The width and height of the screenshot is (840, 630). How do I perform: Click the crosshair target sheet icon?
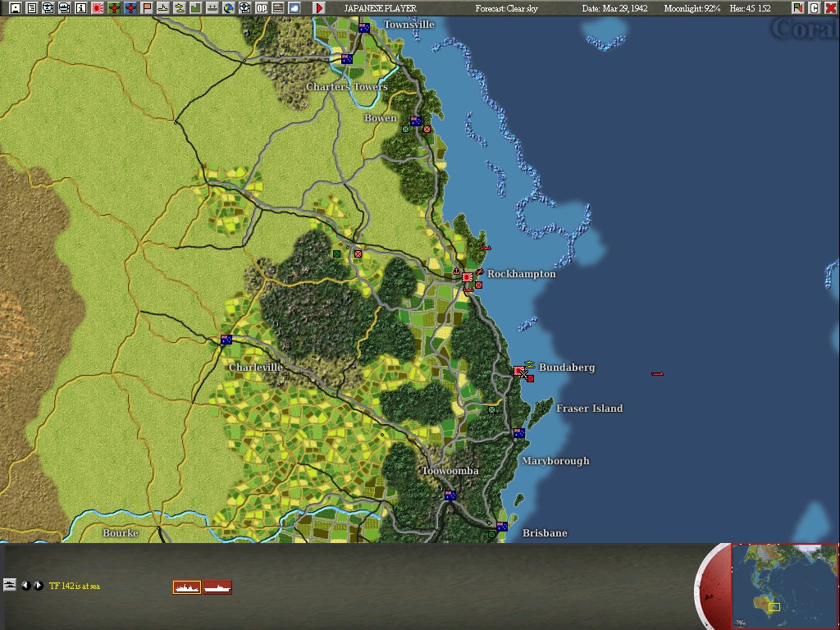pos(244,7)
